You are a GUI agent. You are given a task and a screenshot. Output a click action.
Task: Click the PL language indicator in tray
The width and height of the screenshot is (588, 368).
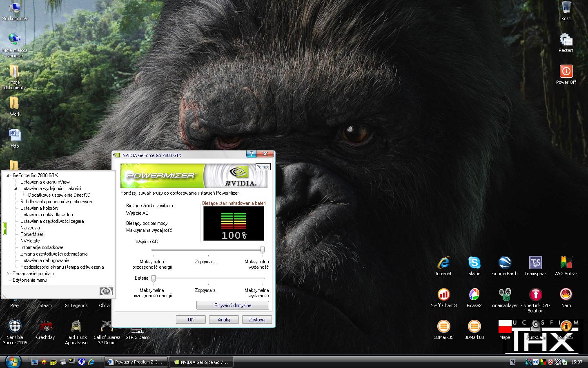(513, 362)
